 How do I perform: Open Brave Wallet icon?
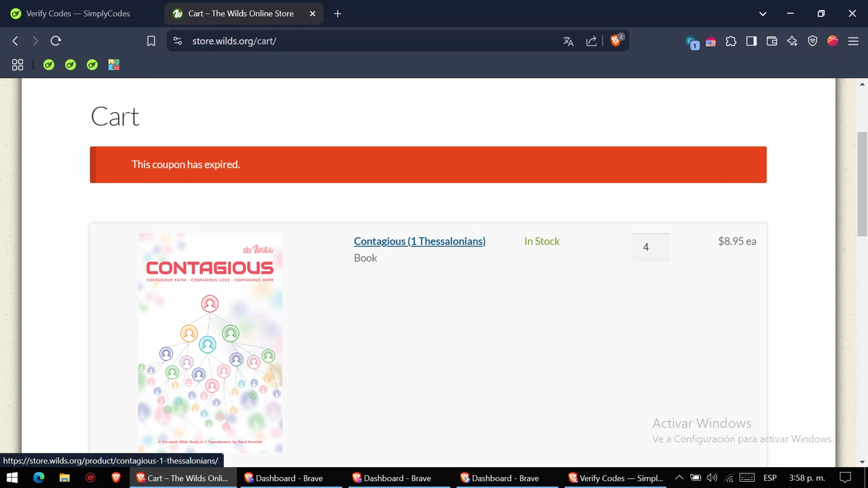(771, 41)
